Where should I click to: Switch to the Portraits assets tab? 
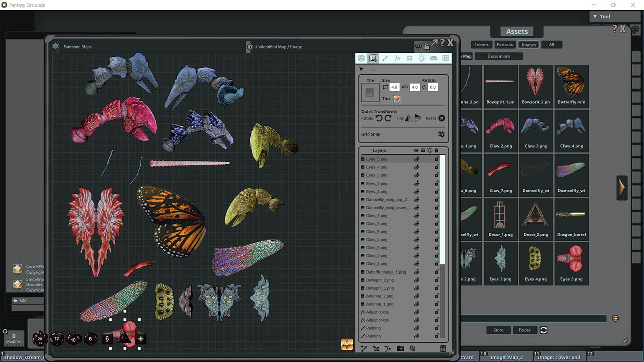pyautogui.click(x=504, y=45)
